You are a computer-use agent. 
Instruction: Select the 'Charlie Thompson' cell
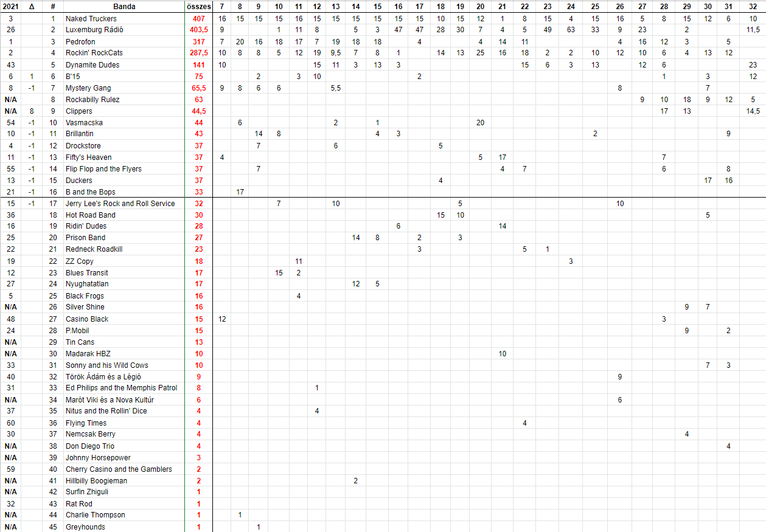click(x=124, y=515)
